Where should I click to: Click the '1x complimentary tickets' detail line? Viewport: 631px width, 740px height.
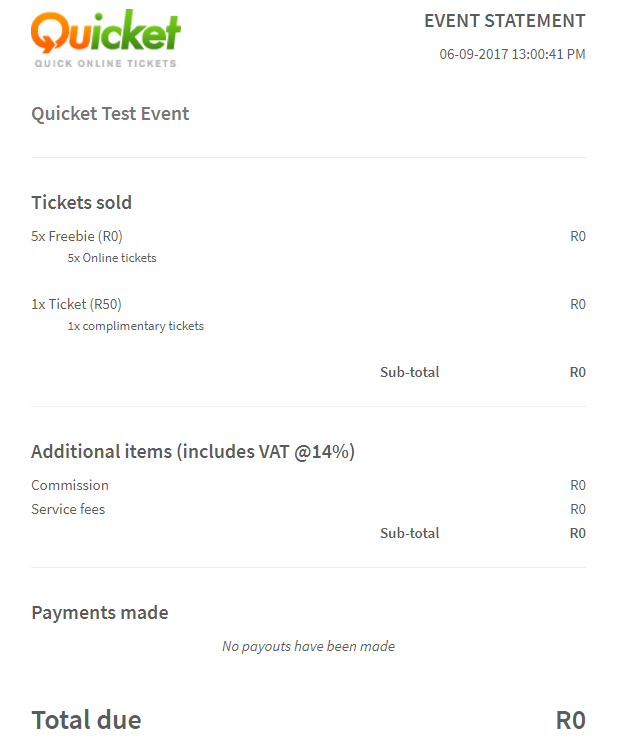135,326
